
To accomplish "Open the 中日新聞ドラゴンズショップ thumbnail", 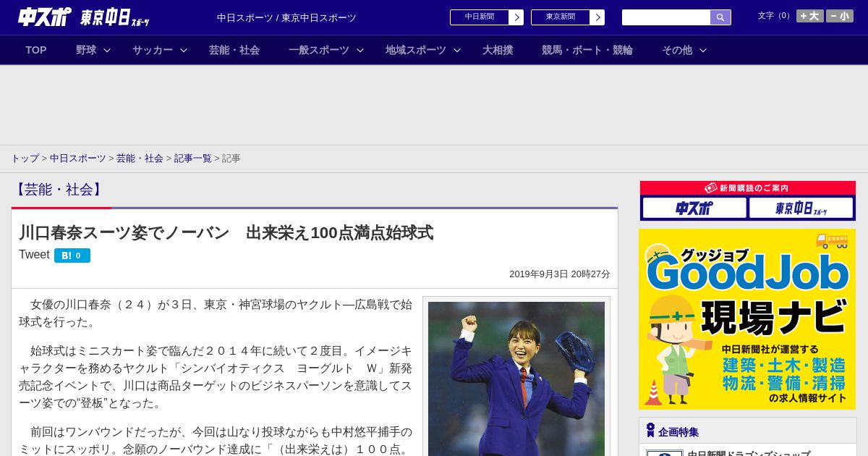I will click(x=664, y=453).
